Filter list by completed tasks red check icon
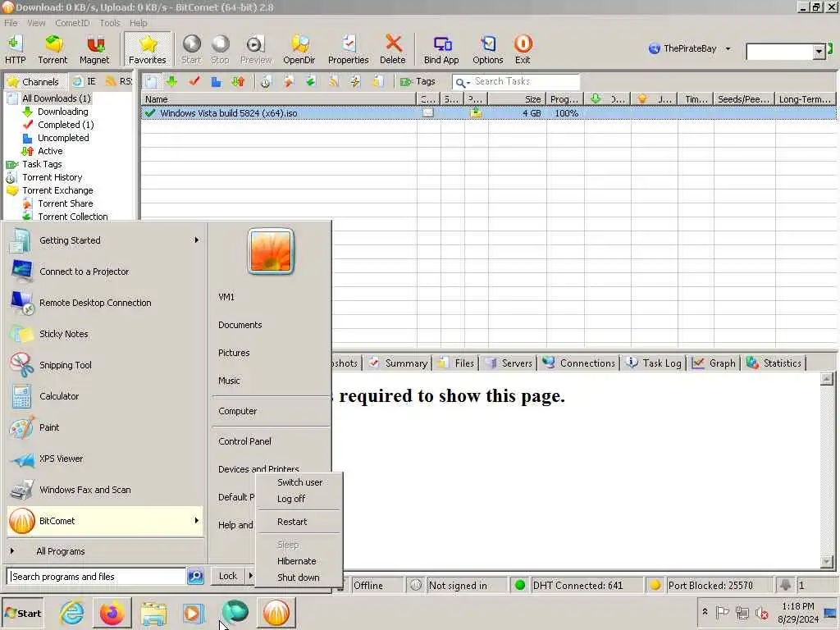 point(194,81)
